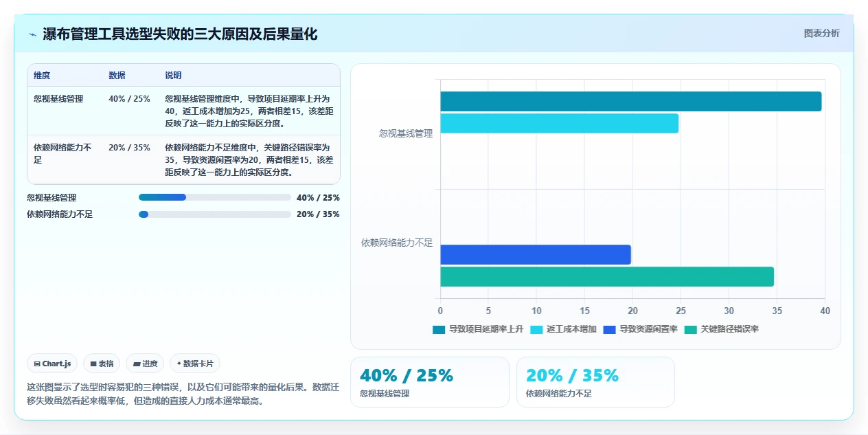Toggle the 返工成本增加 legend swatch

coord(536,329)
